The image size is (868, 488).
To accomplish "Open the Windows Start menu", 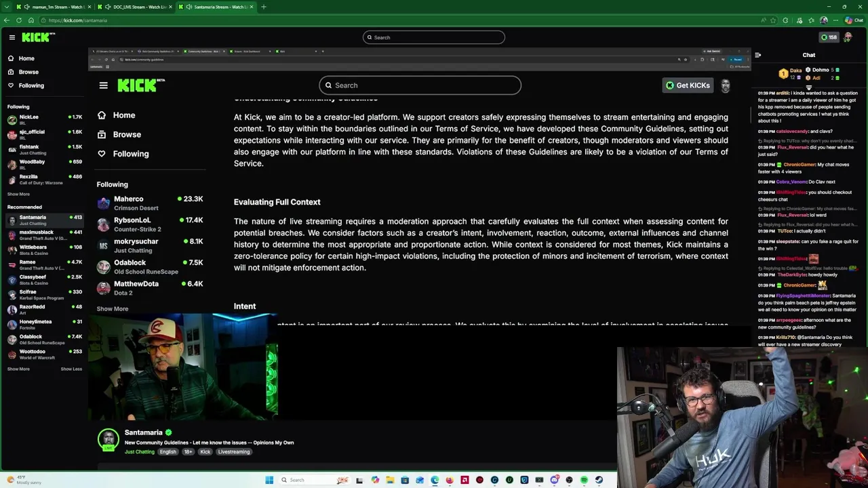I will pyautogui.click(x=269, y=480).
